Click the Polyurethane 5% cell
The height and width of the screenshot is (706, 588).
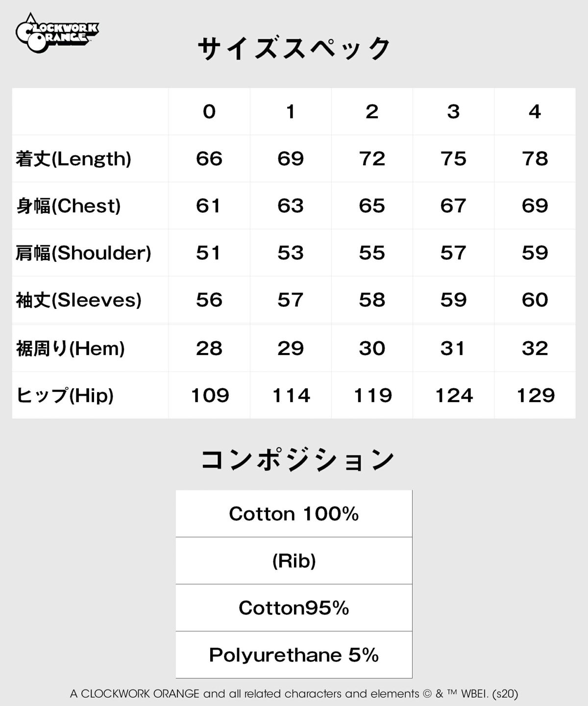click(x=294, y=655)
